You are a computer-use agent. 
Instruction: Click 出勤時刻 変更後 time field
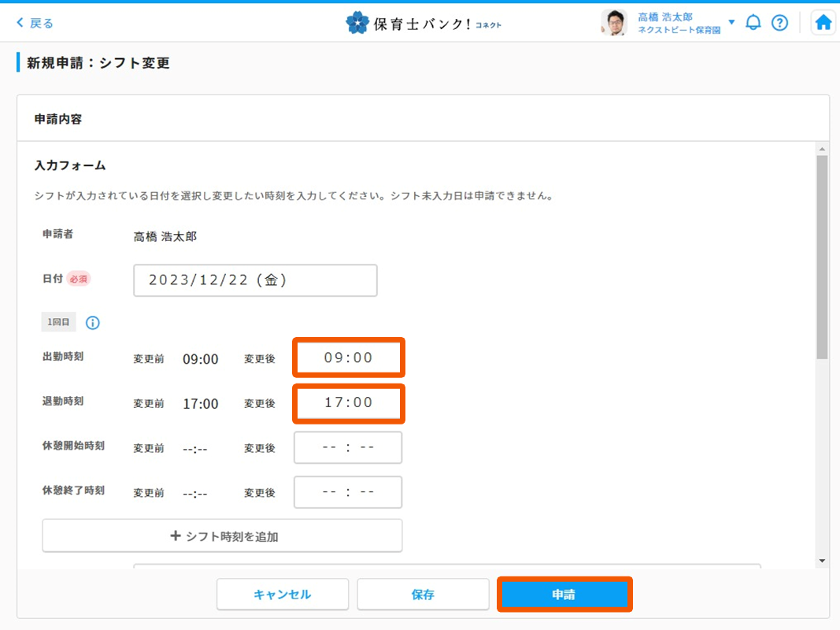pos(348,358)
